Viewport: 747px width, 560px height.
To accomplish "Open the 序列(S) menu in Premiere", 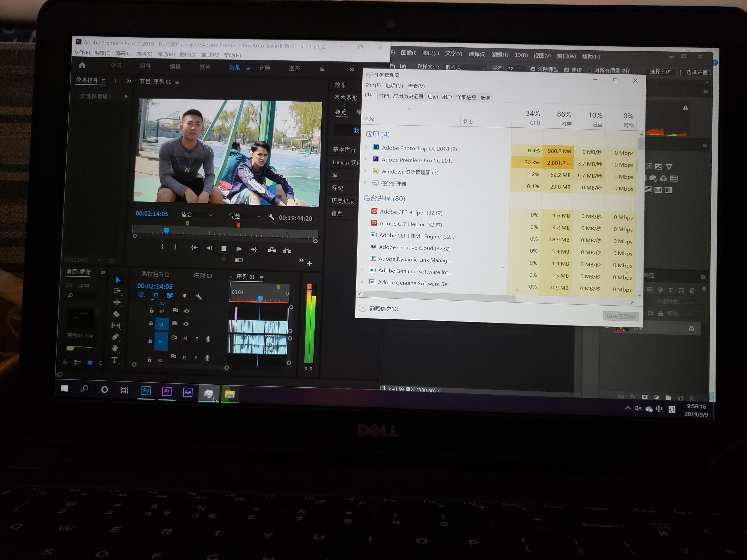I will tap(144, 54).
